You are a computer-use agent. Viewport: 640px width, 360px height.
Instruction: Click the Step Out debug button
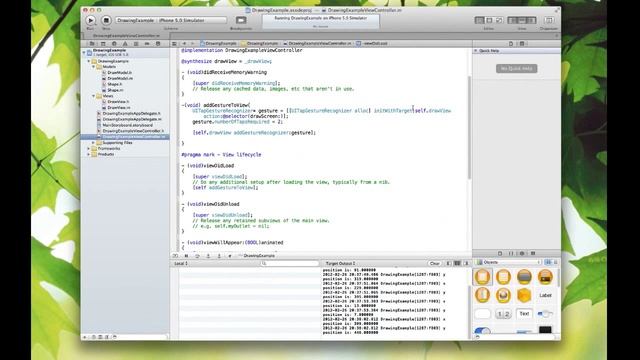coord(219,256)
